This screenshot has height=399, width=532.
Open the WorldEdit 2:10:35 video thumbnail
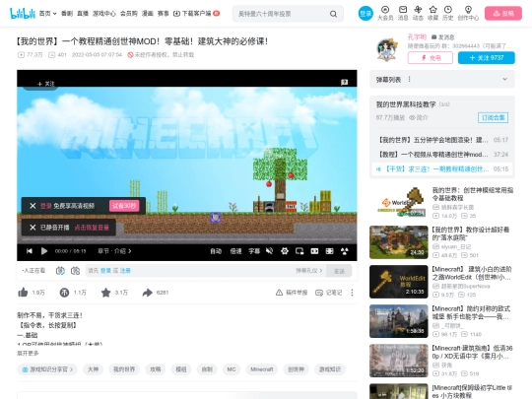click(399, 282)
